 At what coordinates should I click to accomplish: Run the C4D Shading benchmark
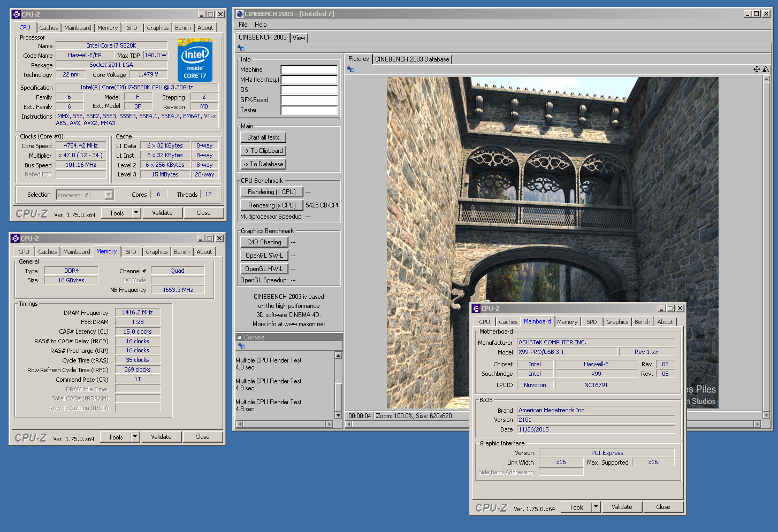[264, 242]
